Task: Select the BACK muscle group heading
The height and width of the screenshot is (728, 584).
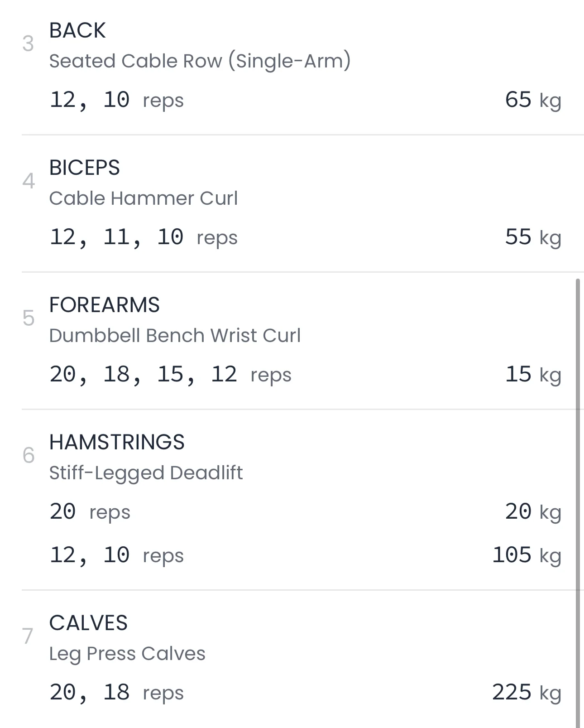Action: click(x=77, y=31)
